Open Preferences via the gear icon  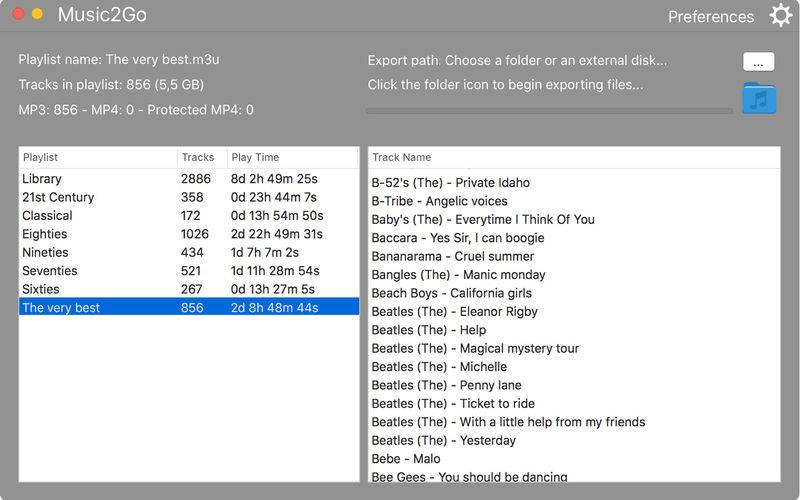[x=781, y=15]
